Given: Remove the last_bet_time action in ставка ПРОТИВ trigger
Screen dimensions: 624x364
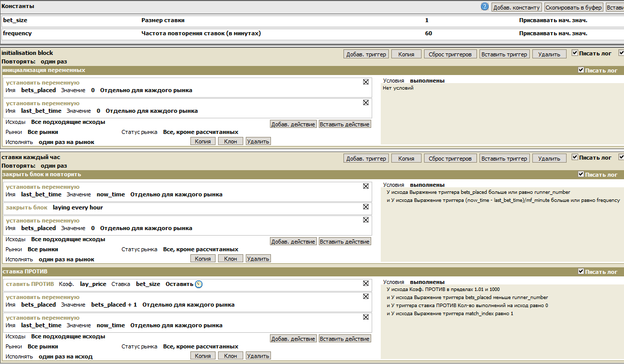Looking at the screenshot, I should [x=366, y=317].
